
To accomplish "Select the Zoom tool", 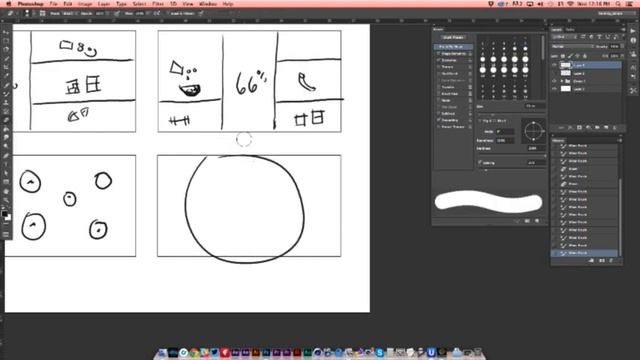I will [6, 200].
